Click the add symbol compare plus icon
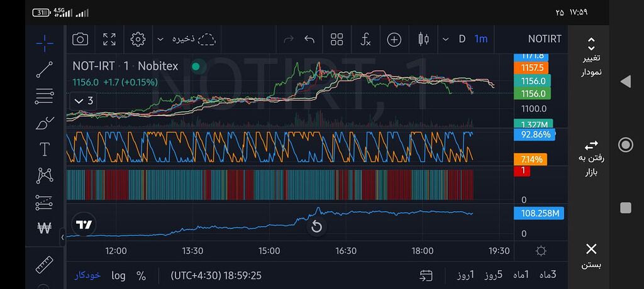 394,39
